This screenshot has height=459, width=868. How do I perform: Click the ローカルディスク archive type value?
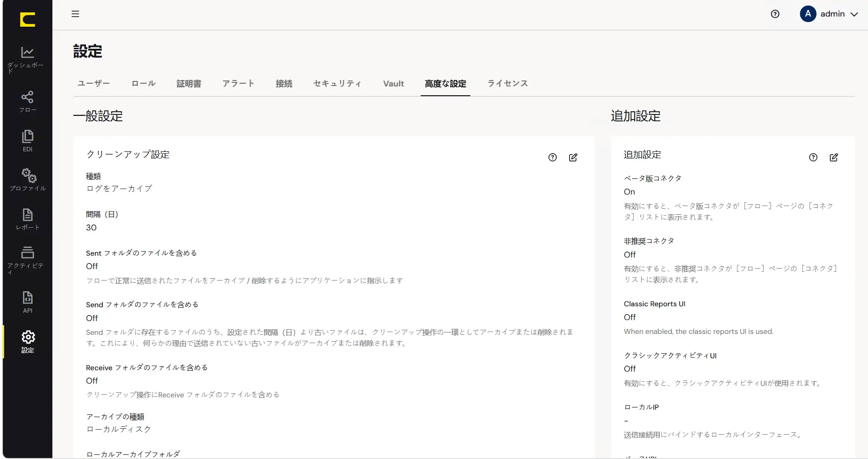click(x=119, y=429)
